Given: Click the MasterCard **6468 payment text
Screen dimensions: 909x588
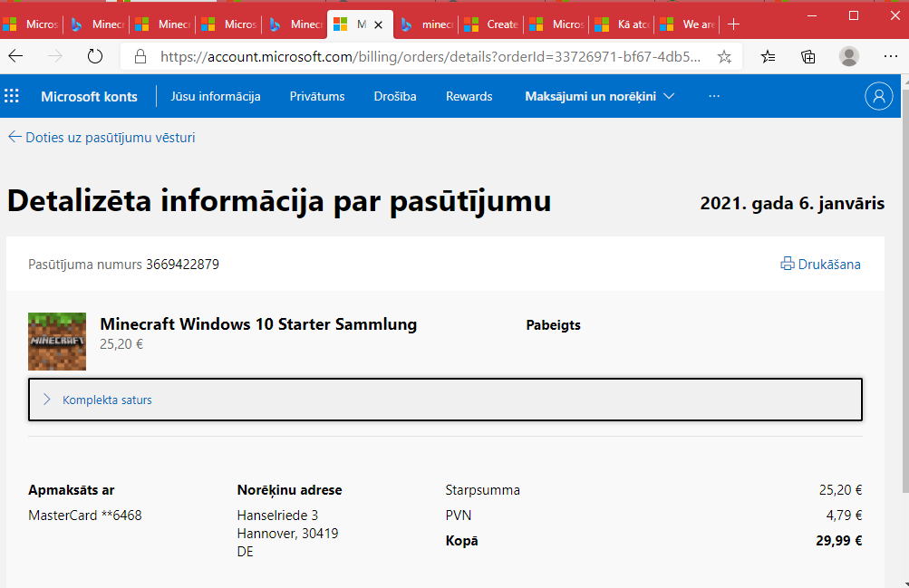Looking at the screenshot, I should click(85, 515).
